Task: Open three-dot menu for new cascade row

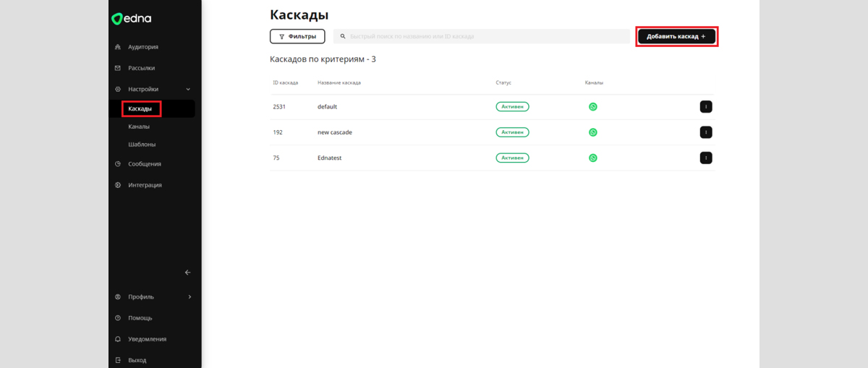Action: 706,132
